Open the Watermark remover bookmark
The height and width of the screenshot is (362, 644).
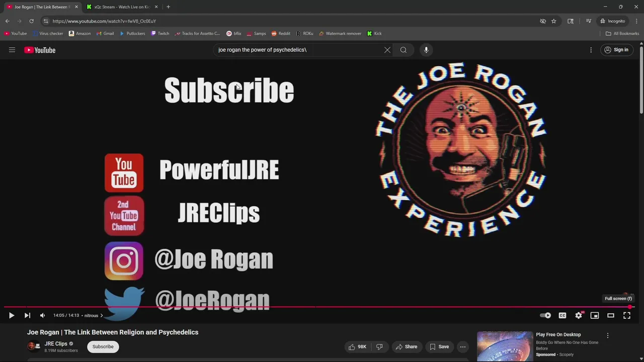point(340,34)
